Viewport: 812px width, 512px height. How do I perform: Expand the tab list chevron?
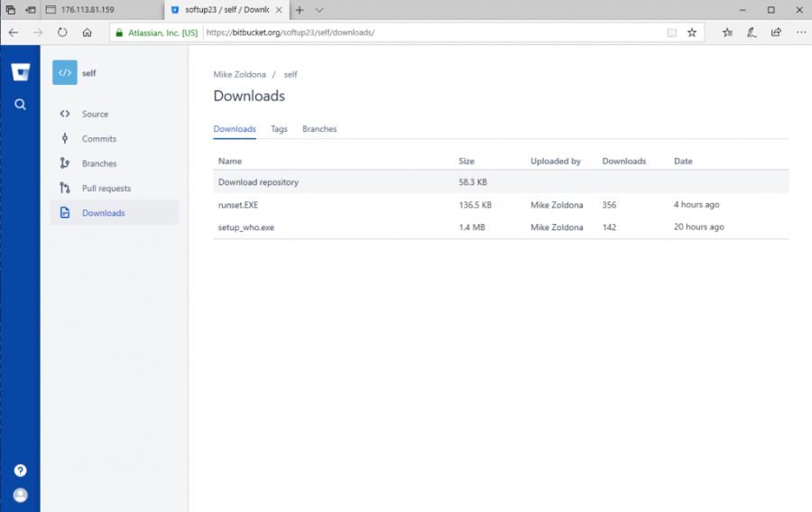pyautogui.click(x=319, y=10)
